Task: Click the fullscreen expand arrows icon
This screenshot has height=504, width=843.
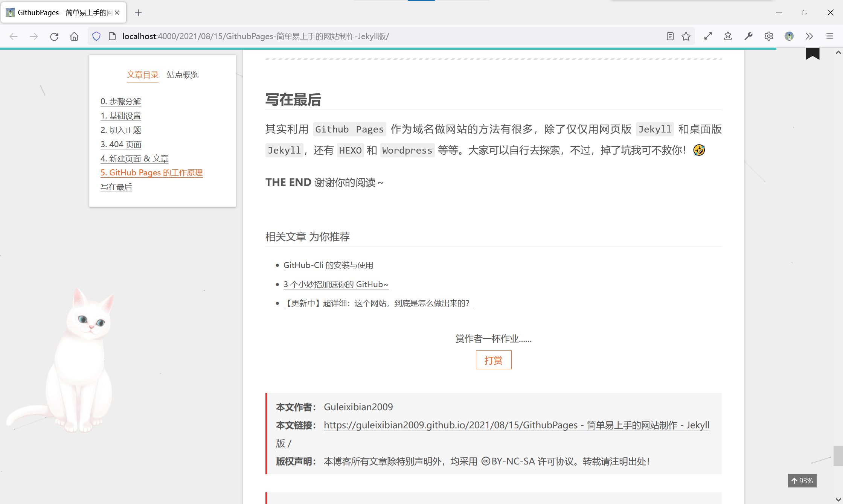Action: (x=708, y=36)
